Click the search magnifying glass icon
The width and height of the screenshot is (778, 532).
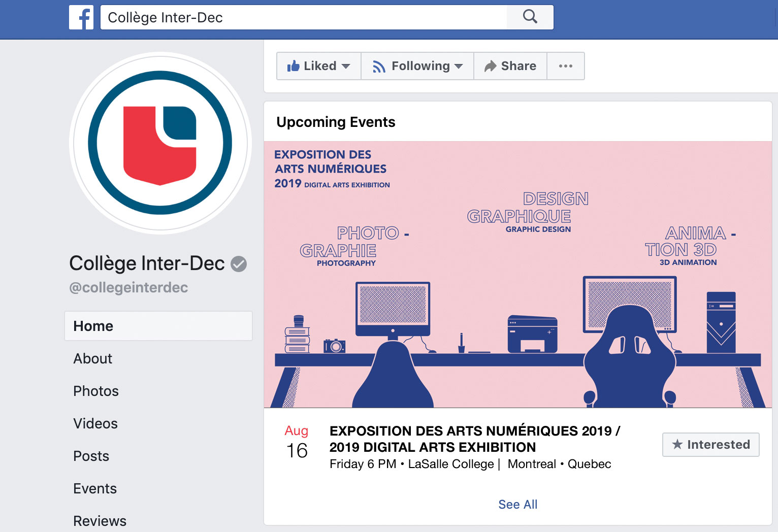530,17
